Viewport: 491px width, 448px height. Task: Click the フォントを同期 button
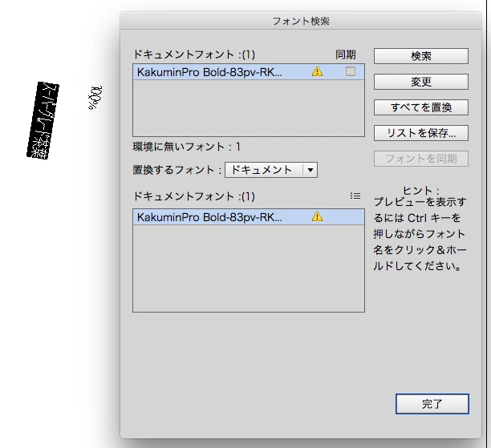pyautogui.click(x=421, y=159)
